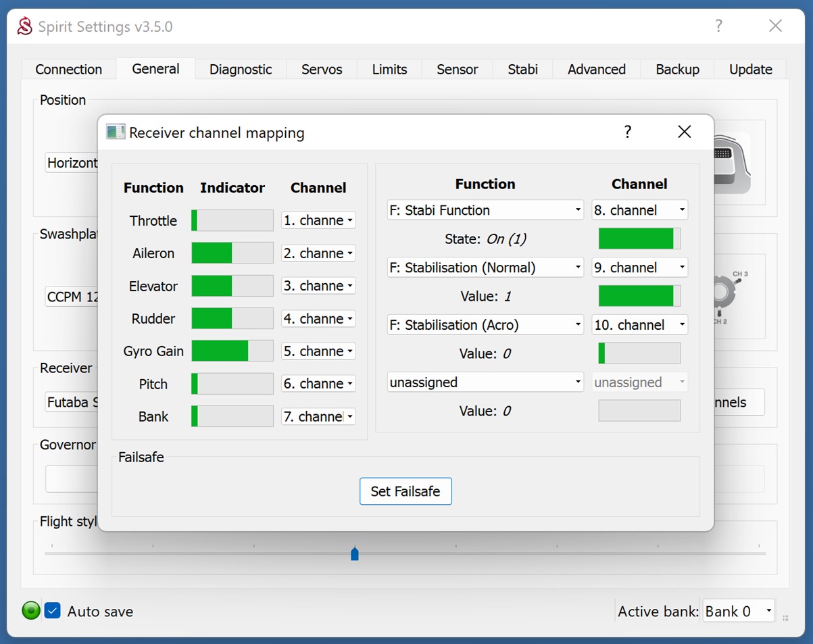Open the 10. channel dropdown

coord(639,325)
